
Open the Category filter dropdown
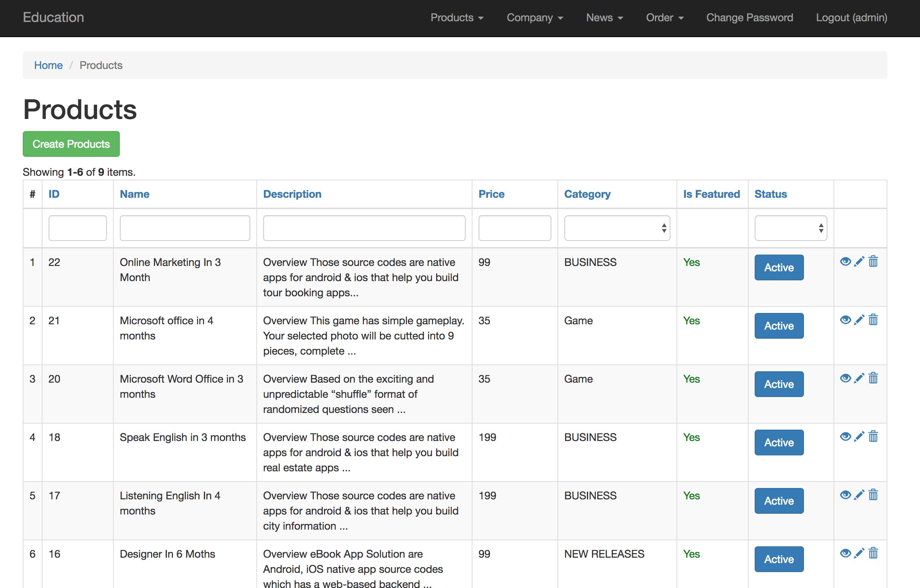(617, 228)
